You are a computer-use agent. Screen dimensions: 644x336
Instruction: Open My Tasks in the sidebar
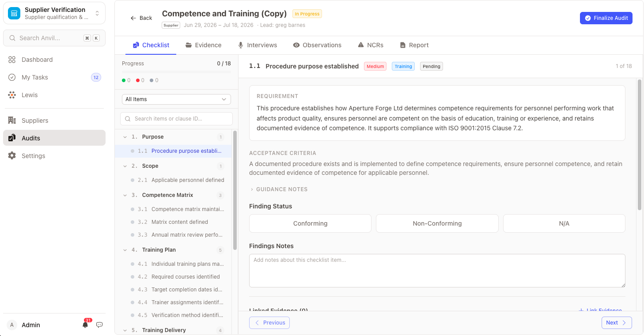click(54, 77)
